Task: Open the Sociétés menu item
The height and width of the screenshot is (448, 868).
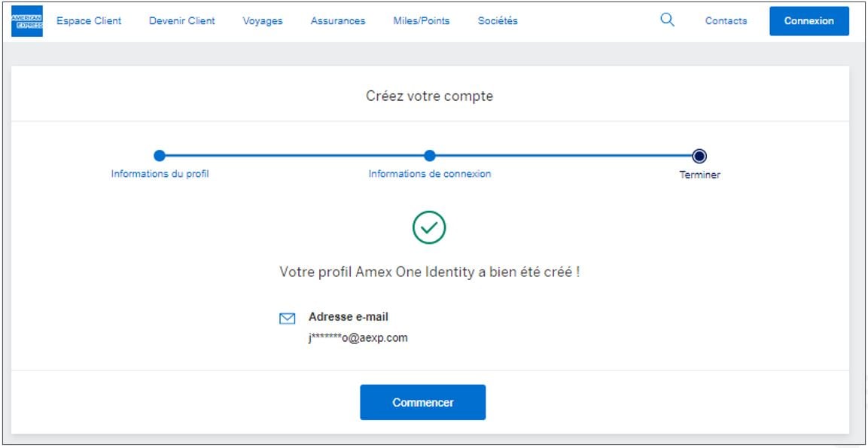Action: pyautogui.click(x=498, y=21)
